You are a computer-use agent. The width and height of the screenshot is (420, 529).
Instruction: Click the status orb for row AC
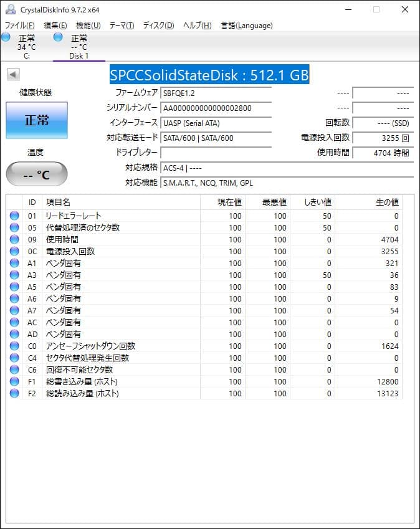[14, 322]
